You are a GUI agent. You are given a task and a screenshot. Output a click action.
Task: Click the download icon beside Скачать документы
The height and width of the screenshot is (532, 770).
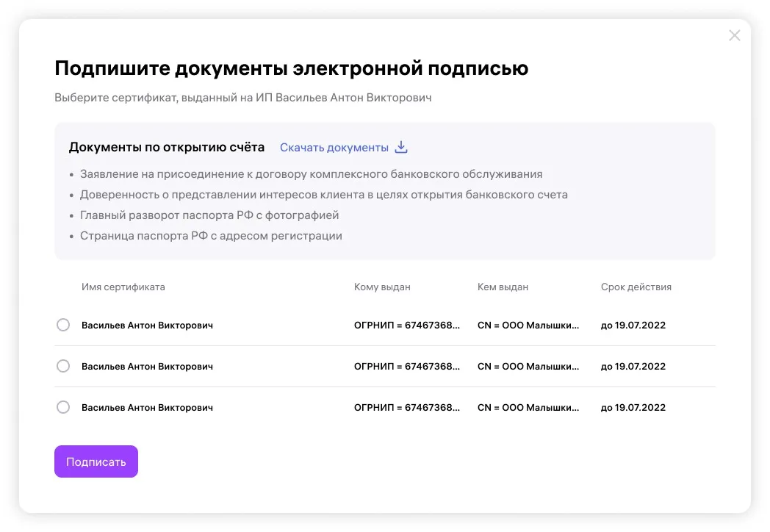[401, 147]
